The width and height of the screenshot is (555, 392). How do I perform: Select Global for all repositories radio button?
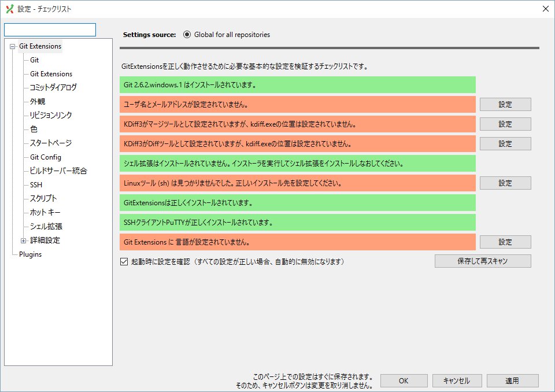pos(187,34)
